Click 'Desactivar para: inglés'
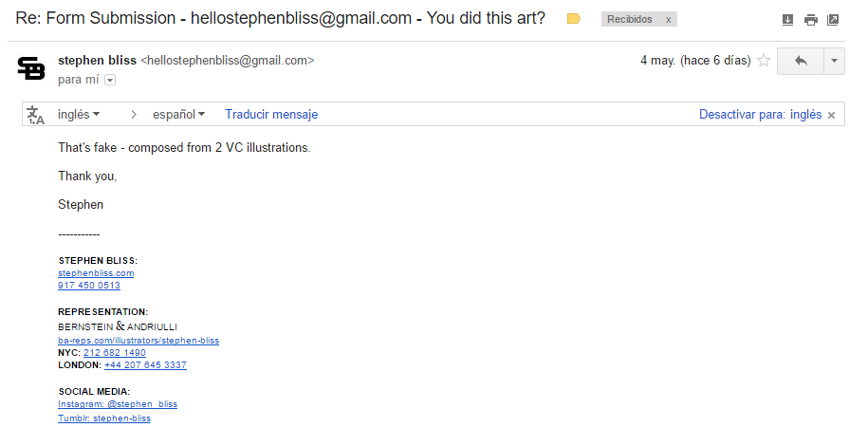The width and height of the screenshot is (868, 446). point(760,115)
